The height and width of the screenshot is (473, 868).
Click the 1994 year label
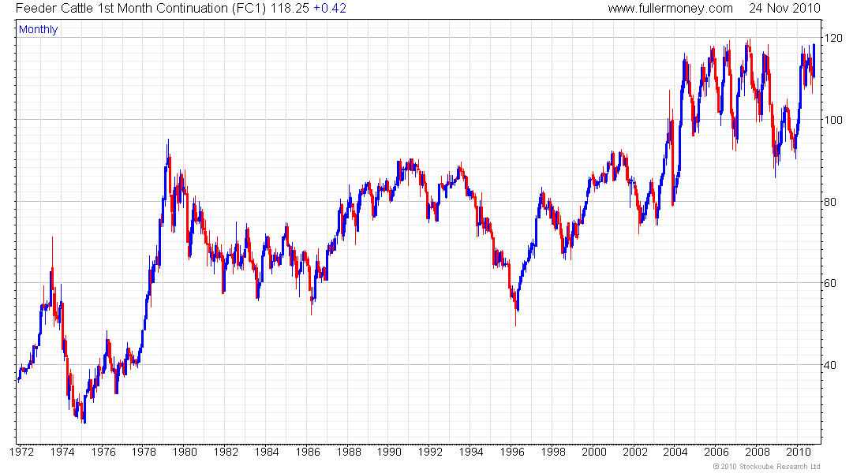471,452
